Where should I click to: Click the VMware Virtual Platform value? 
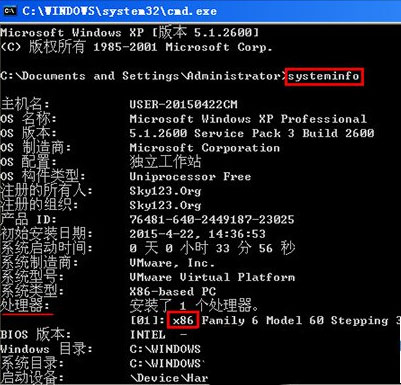212,277
